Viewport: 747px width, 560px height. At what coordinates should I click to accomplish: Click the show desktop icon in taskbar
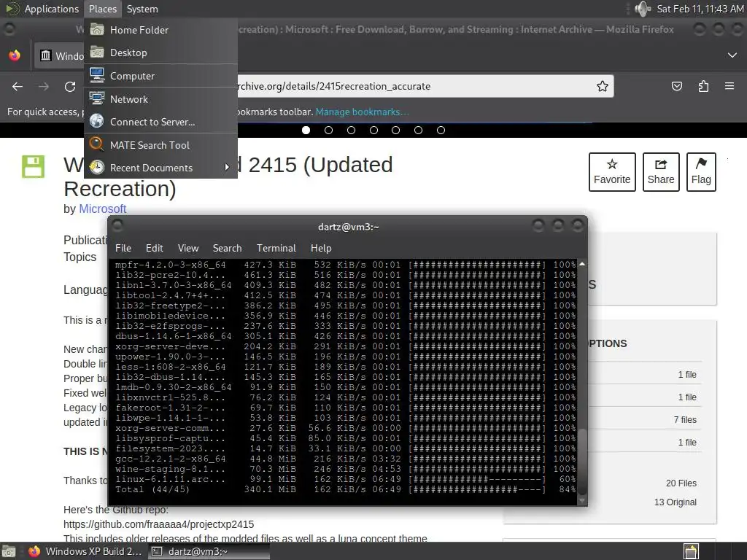coord(9,551)
